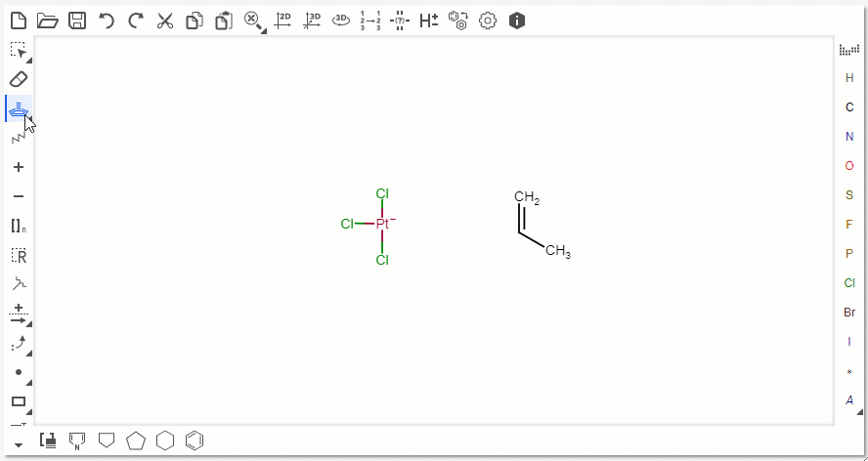
Task: Click the Undo arrow icon
Action: [107, 20]
